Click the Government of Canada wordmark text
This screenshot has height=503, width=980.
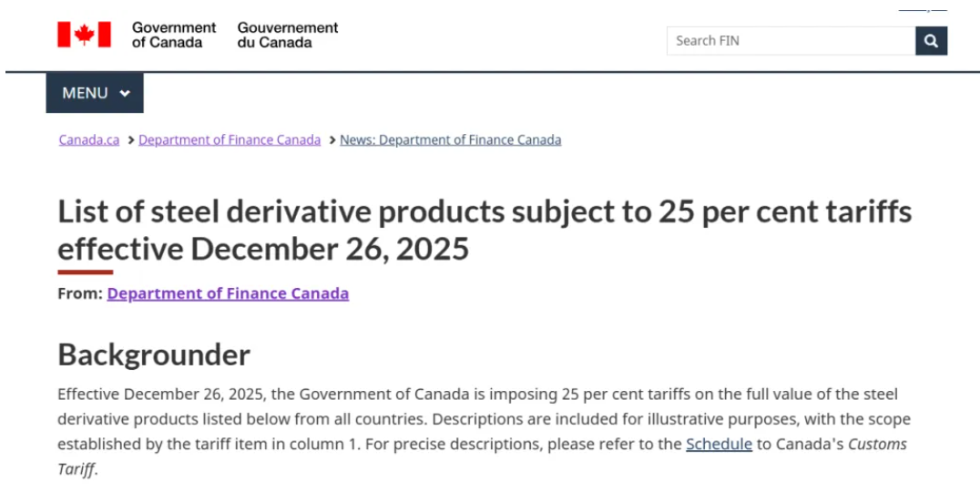174,35
